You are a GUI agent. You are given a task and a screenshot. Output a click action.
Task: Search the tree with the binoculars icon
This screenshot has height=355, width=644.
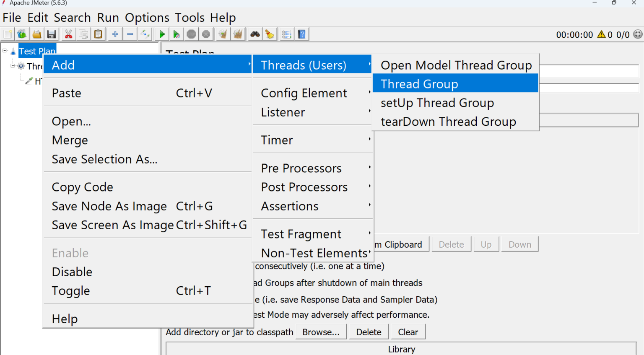254,34
